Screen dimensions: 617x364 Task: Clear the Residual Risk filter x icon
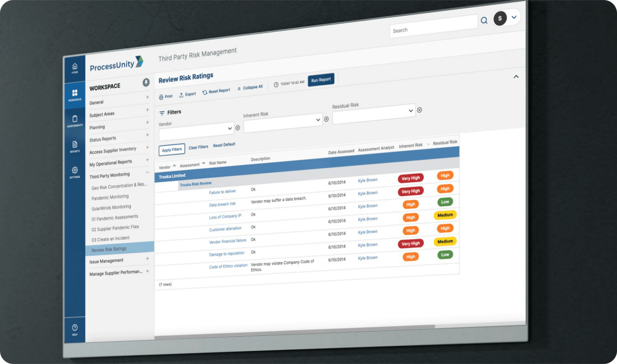point(419,110)
